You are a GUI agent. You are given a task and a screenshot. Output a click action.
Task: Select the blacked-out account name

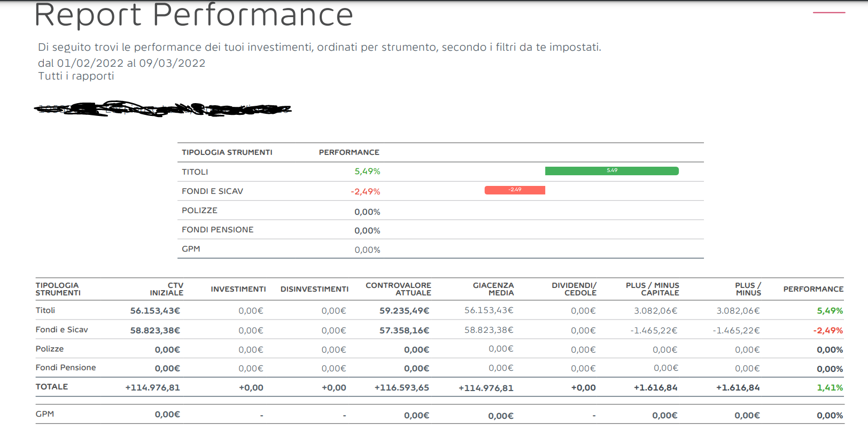pyautogui.click(x=163, y=109)
